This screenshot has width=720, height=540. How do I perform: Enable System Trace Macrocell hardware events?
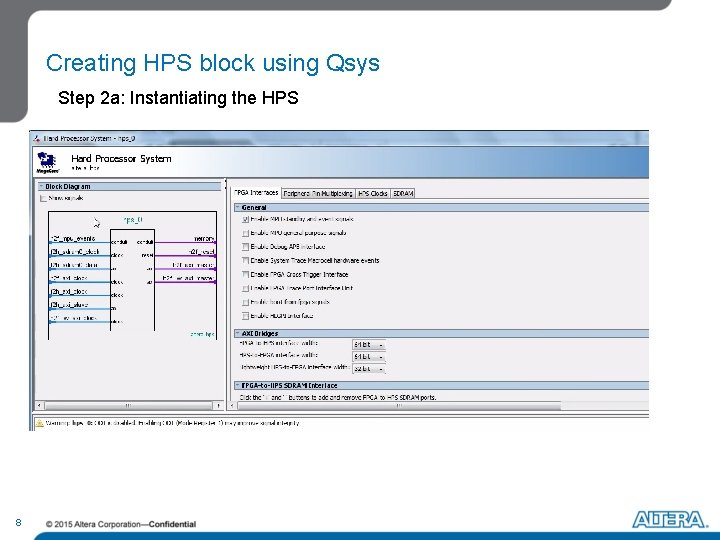point(246,261)
